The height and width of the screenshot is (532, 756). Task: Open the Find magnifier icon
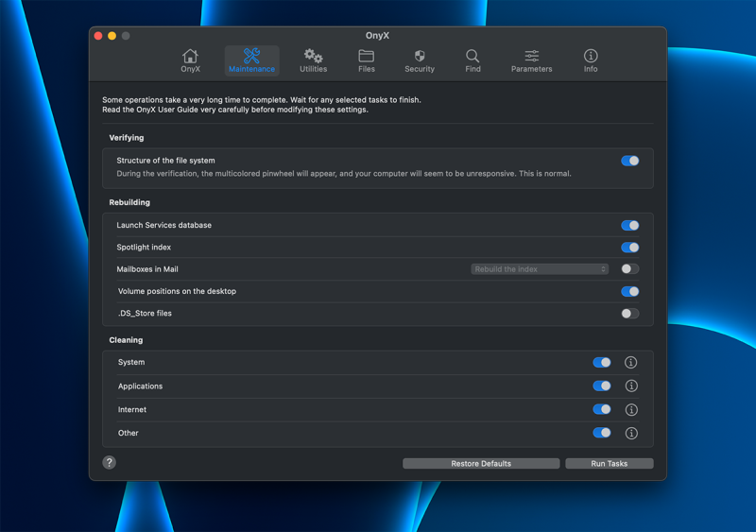point(472,60)
